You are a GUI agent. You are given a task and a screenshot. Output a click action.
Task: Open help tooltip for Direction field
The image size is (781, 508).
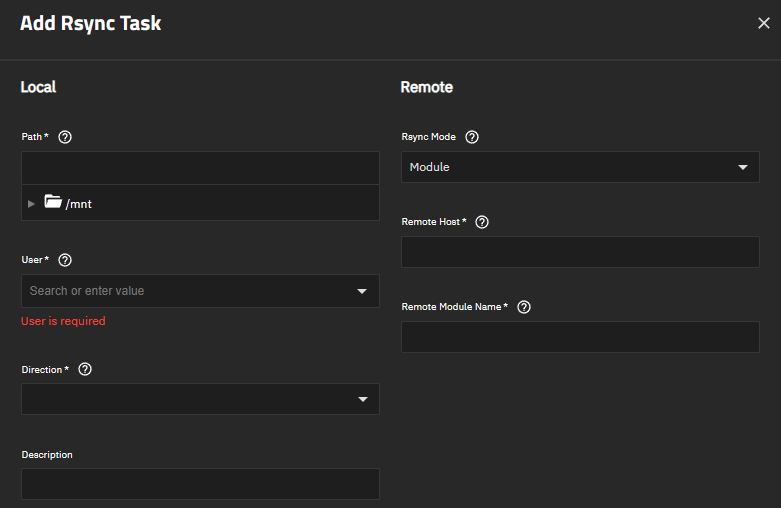tap(85, 370)
